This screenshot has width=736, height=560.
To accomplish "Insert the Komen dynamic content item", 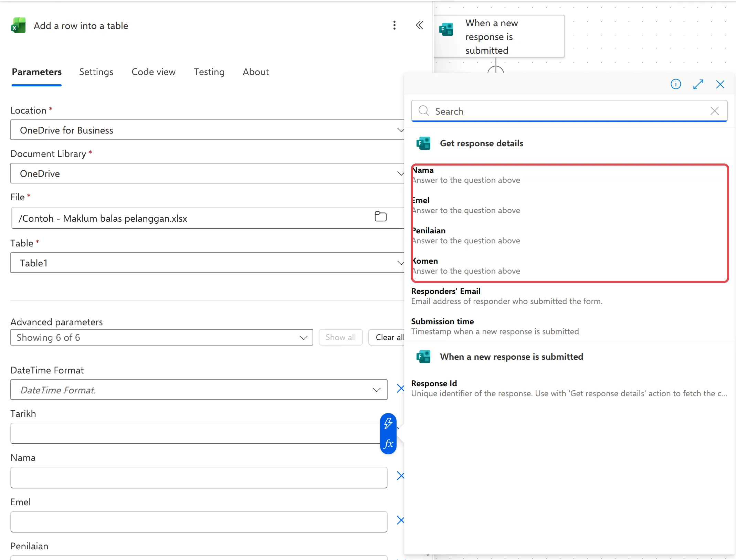I will point(569,266).
